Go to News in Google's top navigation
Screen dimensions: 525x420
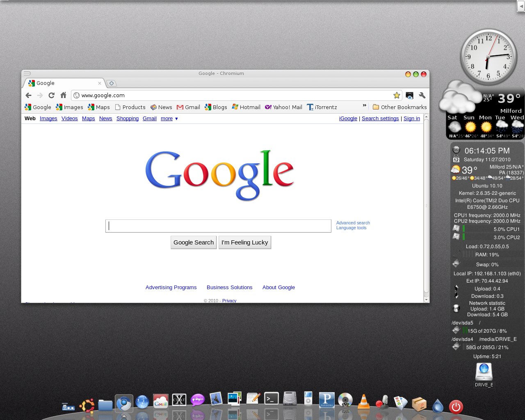pyautogui.click(x=106, y=119)
